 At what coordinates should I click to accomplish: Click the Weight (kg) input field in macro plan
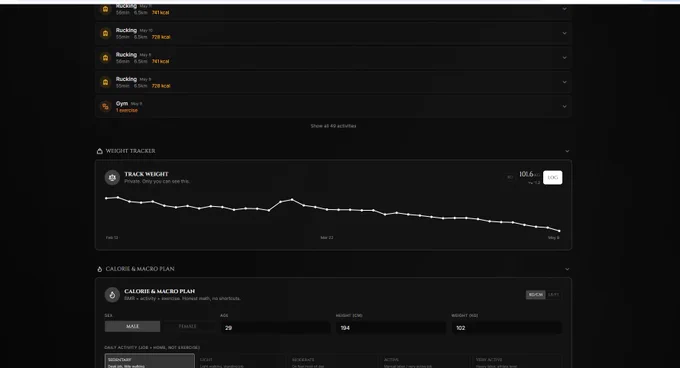[507, 328]
